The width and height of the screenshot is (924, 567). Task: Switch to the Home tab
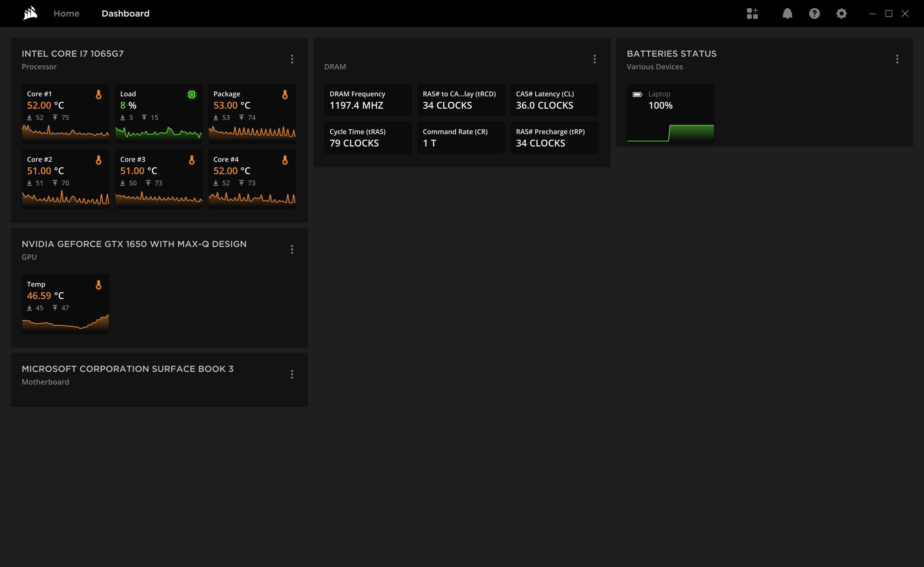[67, 13]
